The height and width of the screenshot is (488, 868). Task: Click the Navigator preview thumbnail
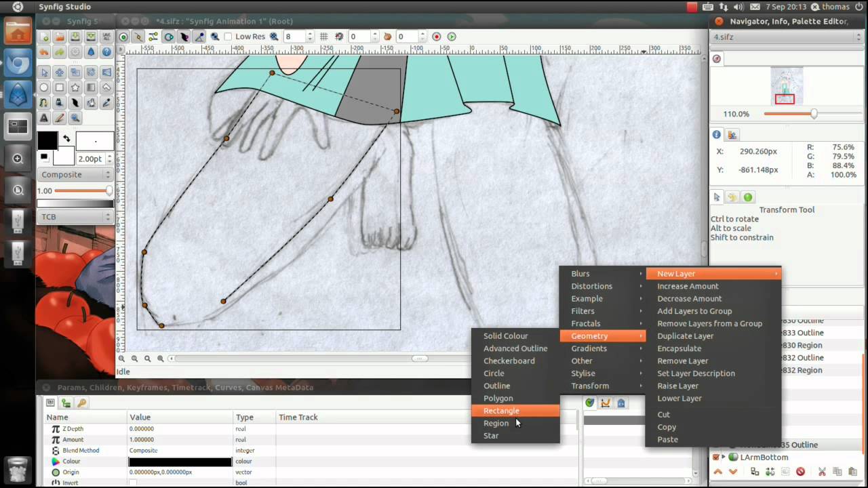pyautogui.click(x=787, y=86)
